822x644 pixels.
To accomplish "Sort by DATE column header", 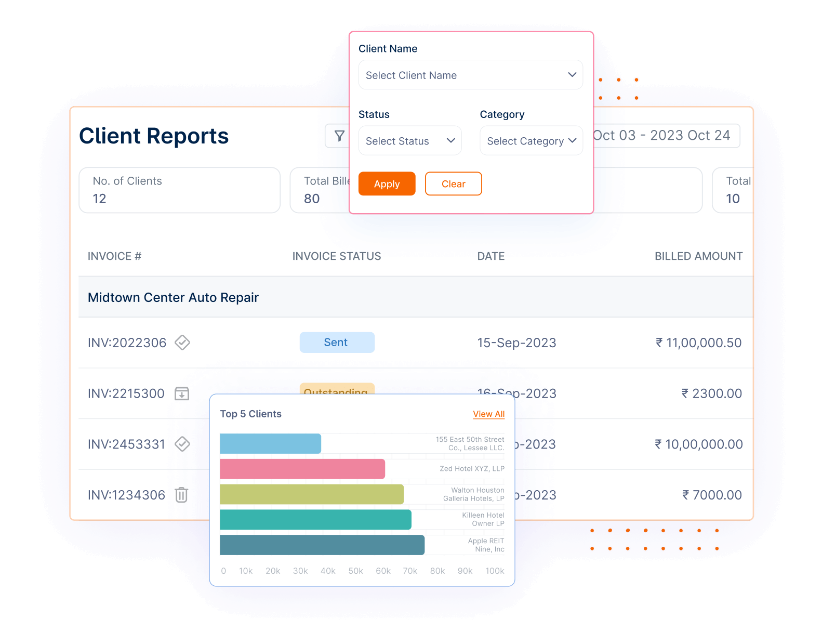I will pos(491,256).
